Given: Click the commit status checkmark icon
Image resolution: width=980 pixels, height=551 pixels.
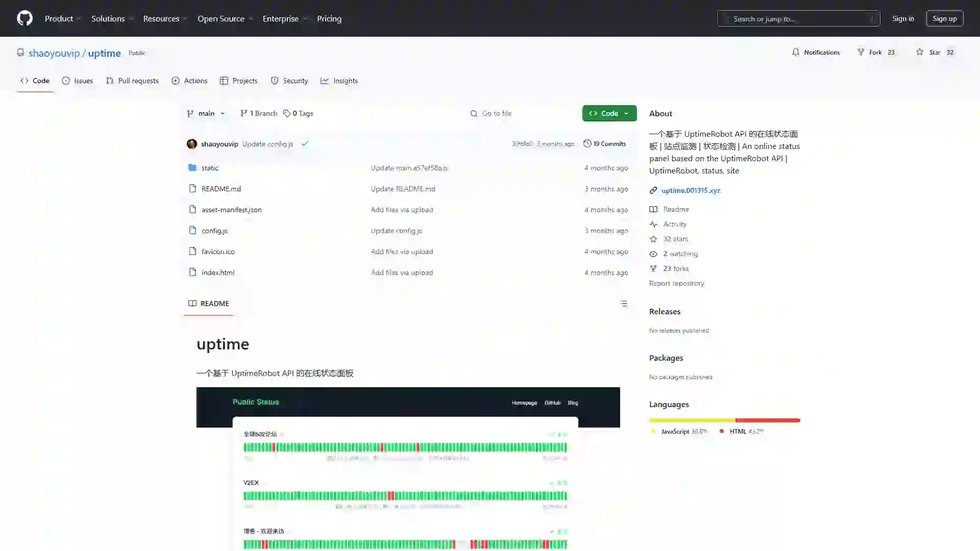Looking at the screenshot, I should 305,144.
